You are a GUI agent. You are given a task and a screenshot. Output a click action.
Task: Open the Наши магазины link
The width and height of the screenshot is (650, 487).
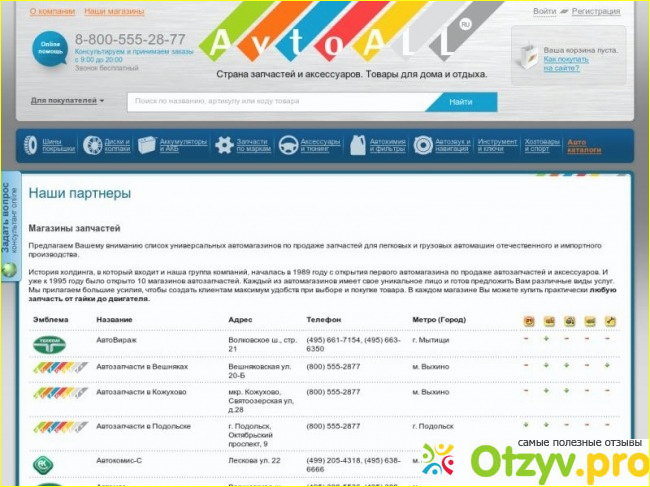(112, 11)
